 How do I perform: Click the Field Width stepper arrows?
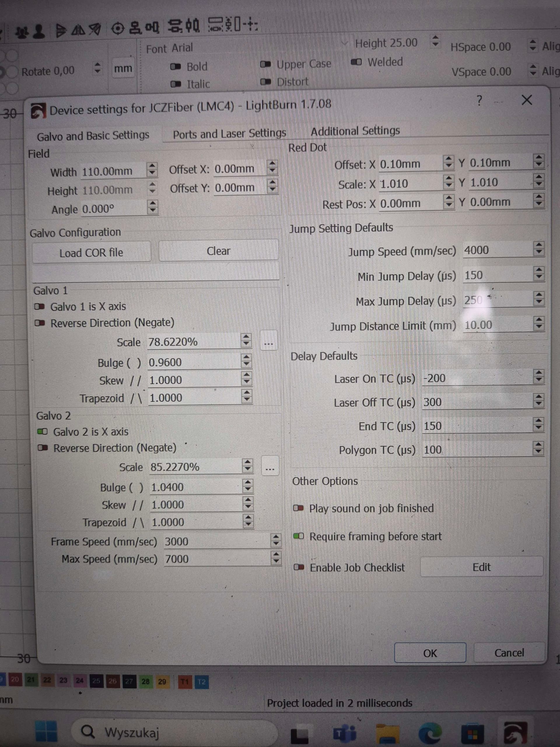click(152, 170)
